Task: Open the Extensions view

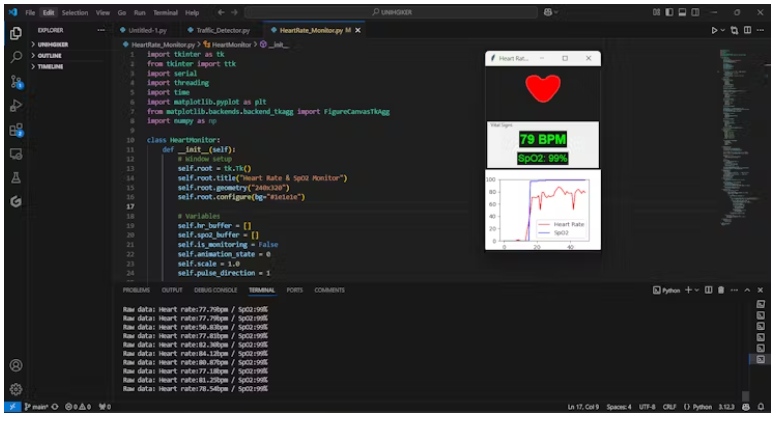Action: (x=16, y=129)
